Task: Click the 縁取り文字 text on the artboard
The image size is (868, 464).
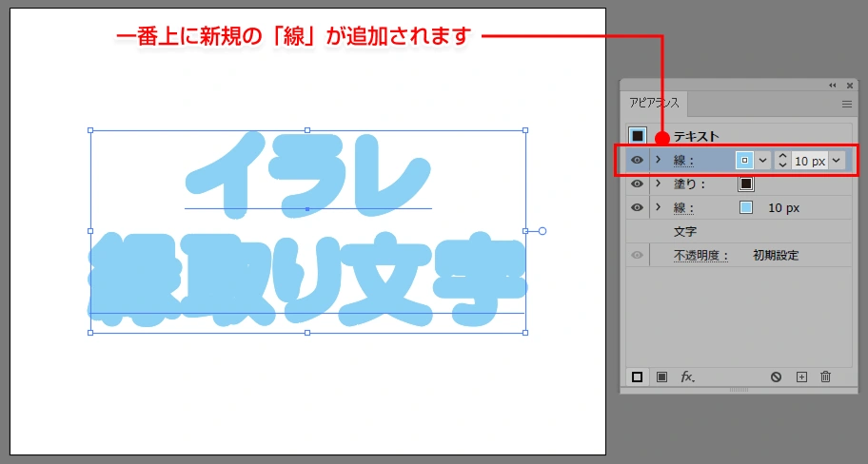Action: click(x=307, y=280)
